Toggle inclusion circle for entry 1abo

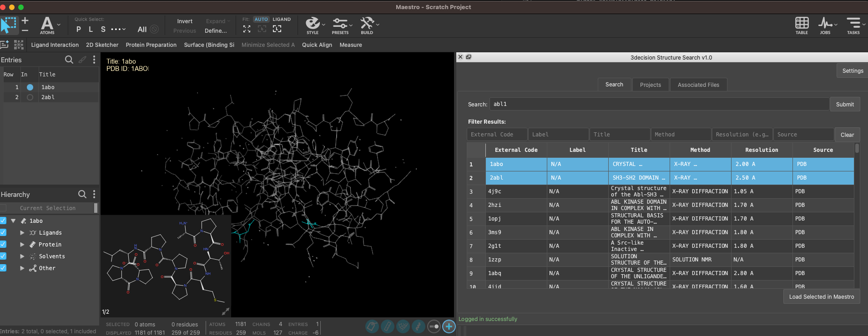point(30,87)
